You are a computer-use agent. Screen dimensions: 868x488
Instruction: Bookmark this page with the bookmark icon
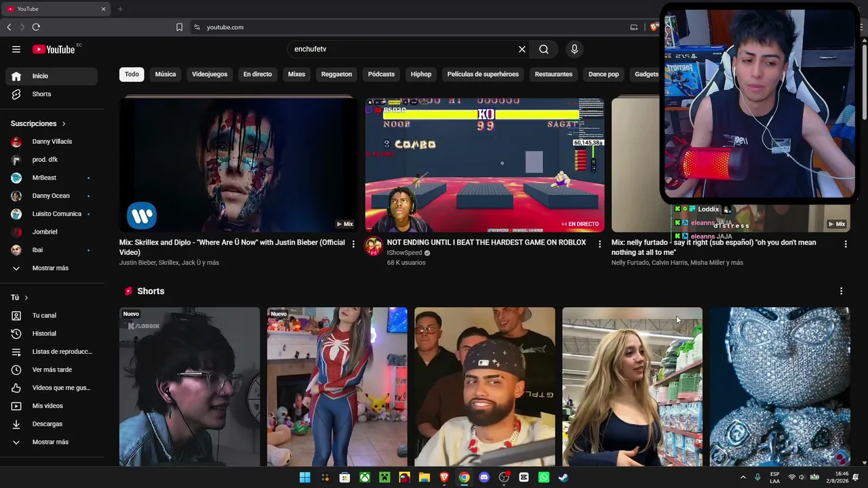tap(179, 27)
